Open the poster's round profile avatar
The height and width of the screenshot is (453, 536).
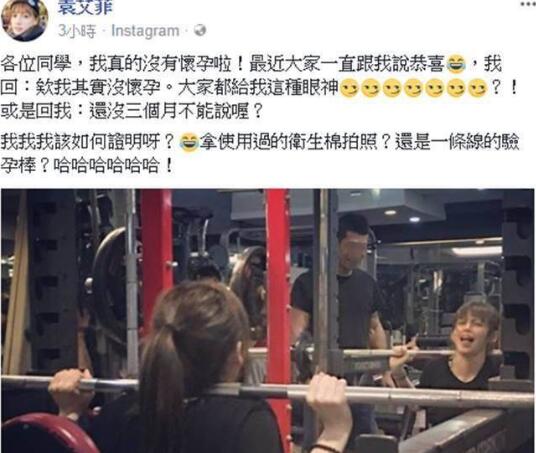24,20
